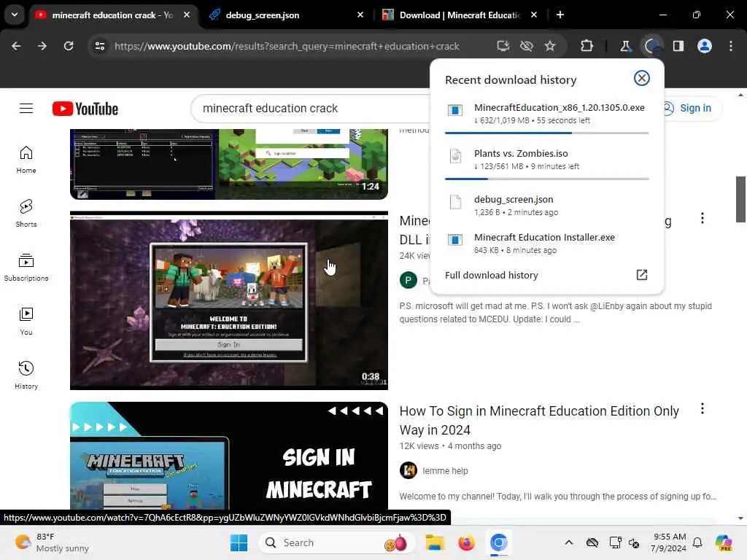
Task: Open the lemme help channel link
Action: (x=445, y=471)
